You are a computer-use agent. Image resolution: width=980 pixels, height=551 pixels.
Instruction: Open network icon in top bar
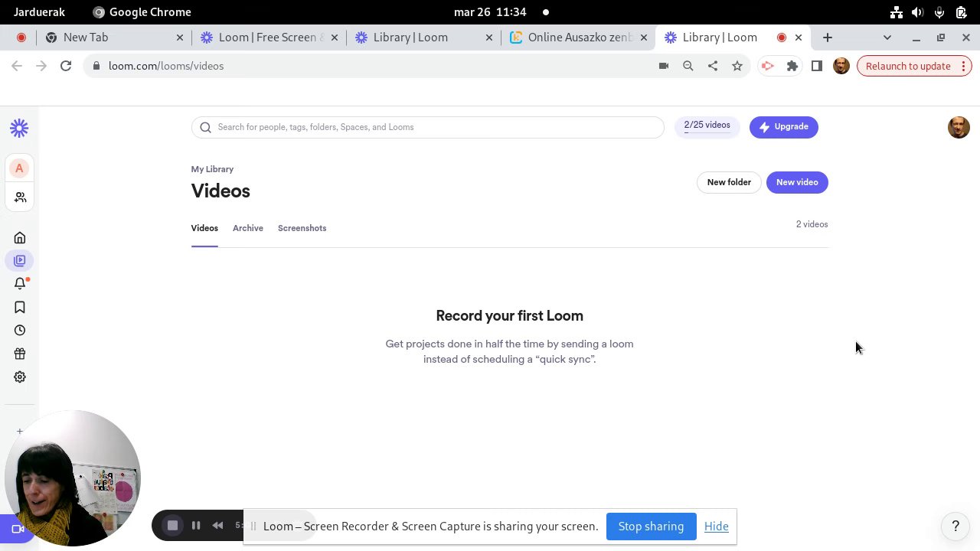point(896,12)
